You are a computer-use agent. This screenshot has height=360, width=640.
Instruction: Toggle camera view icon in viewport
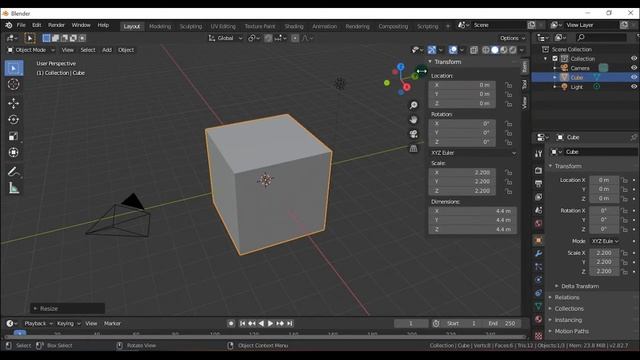coord(413,134)
